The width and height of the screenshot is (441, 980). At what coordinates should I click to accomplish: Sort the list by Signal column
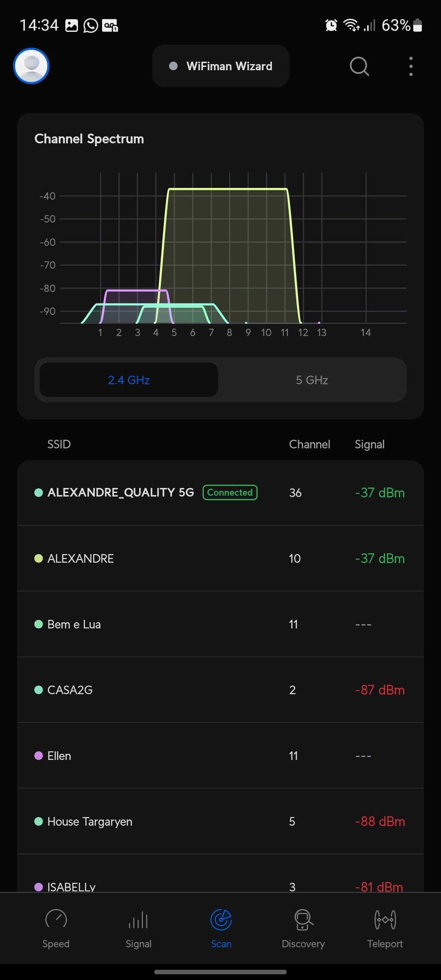[x=370, y=444]
